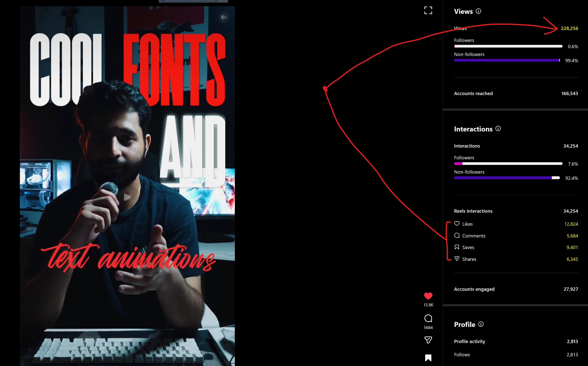The width and height of the screenshot is (588, 366).
Task: Click the info icon beside Interactions heading
Action: 498,129
